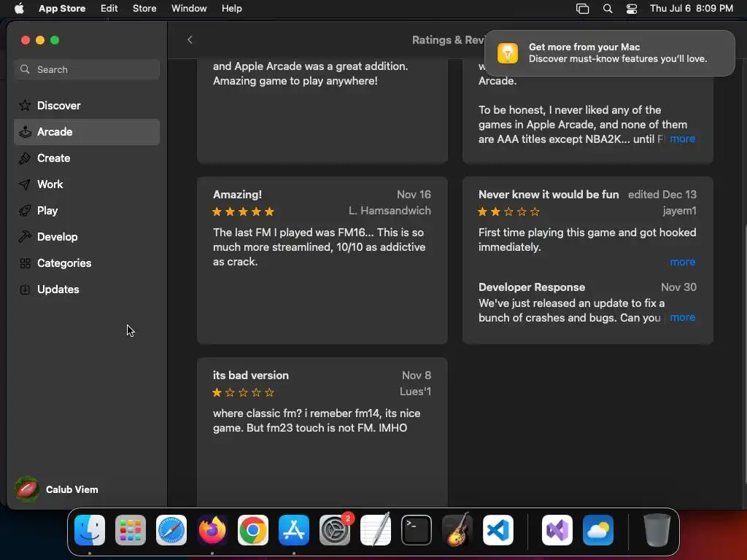Open Terminal from the Dock
The height and width of the screenshot is (560, 747).
coord(417,530)
